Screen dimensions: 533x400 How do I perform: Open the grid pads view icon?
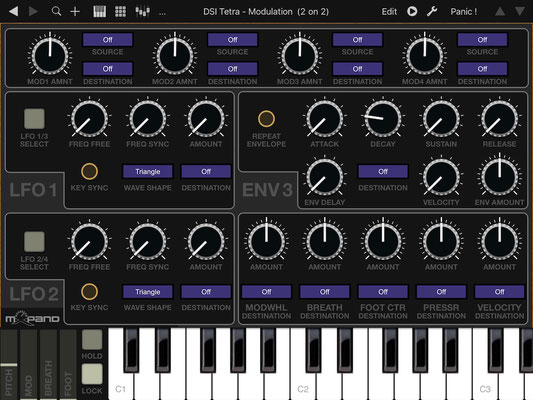[x=120, y=12]
